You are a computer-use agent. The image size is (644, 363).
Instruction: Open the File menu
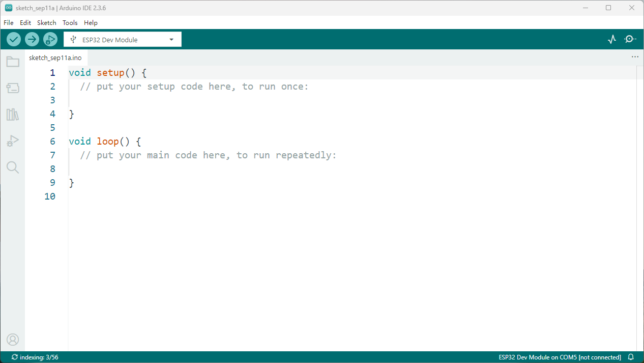point(9,23)
